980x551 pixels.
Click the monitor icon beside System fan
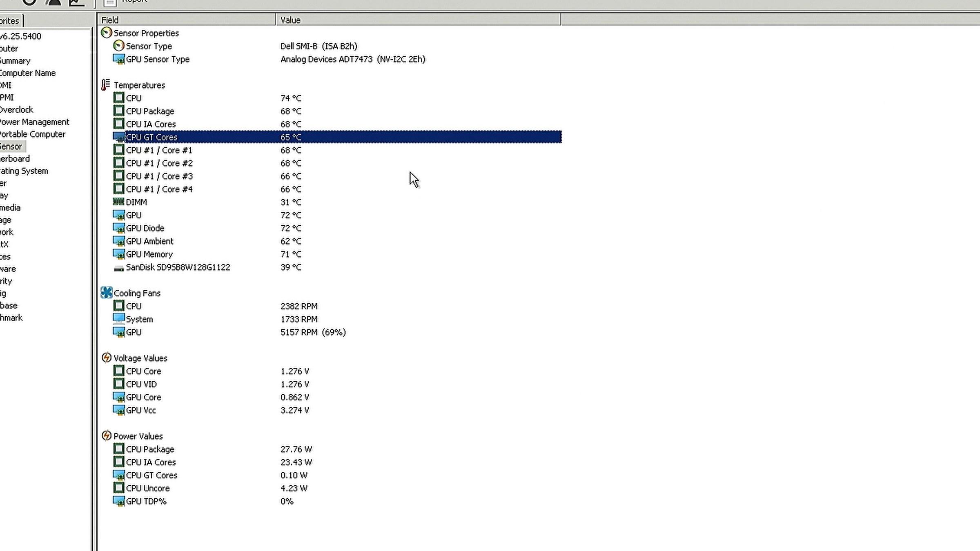pyautogui.click(x=118, y=319)
